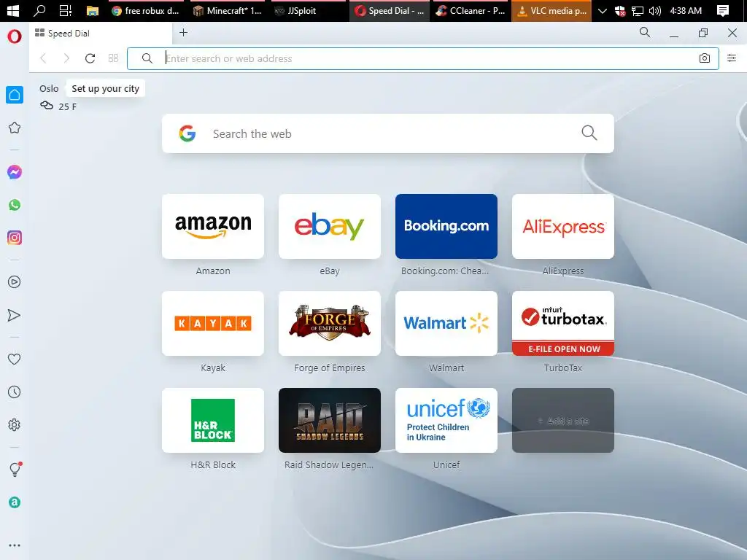Click the Add a site tile

(563, 421)
